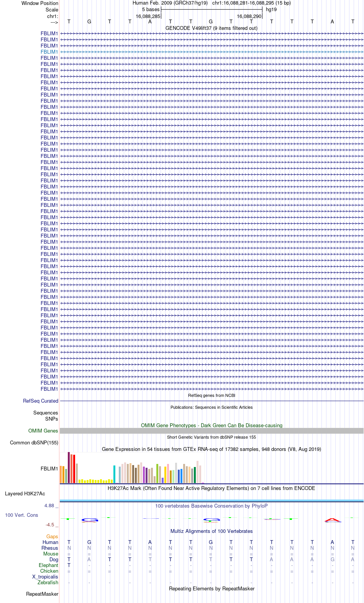Image resolution: width=364 pixels, height=603 pixels.
Task: Open the H3K27Ac Mark ENCODE track heading
Action: [x=212, y=488]
